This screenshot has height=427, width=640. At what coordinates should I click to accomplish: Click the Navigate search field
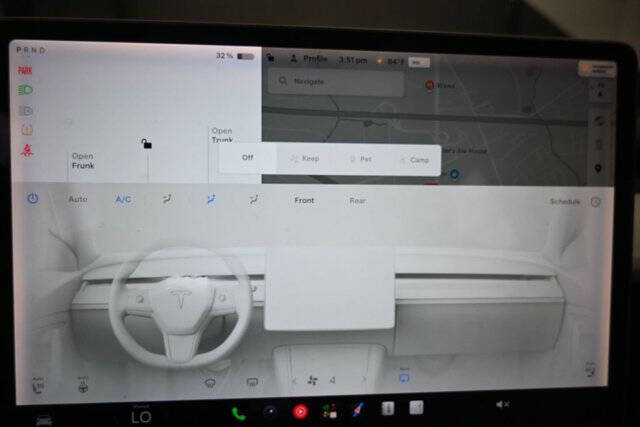tap(336, 82)
